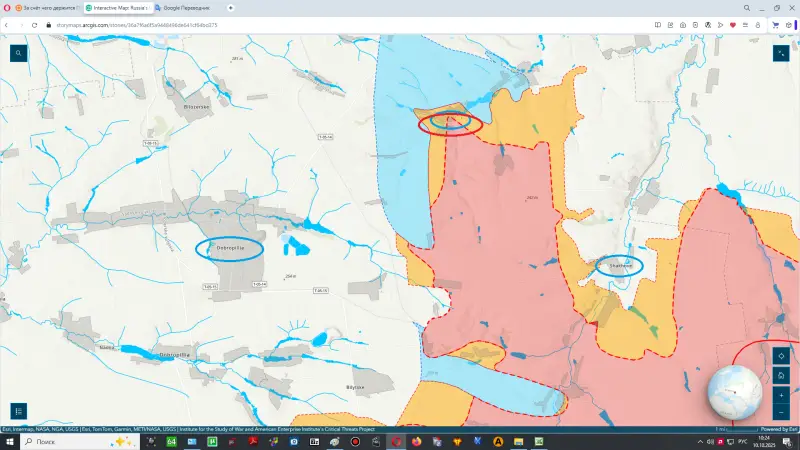Click the Shakhove town label

pos(620,266)
